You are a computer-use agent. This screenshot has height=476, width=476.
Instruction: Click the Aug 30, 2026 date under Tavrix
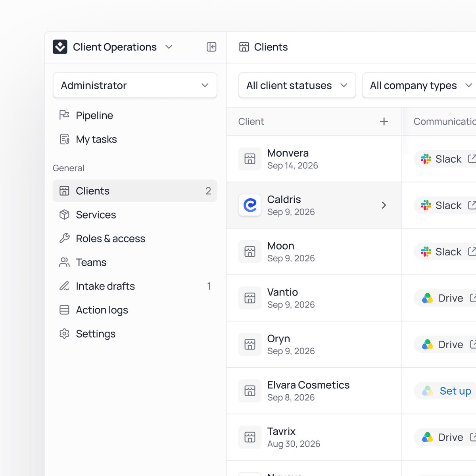pyautogui.click(x=294, y=444)
